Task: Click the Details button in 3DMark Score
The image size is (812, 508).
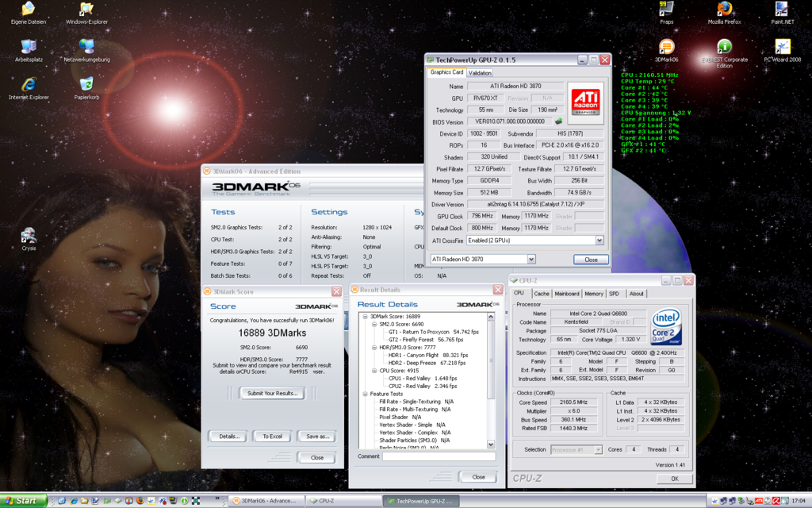Action: tap(229, 437)
